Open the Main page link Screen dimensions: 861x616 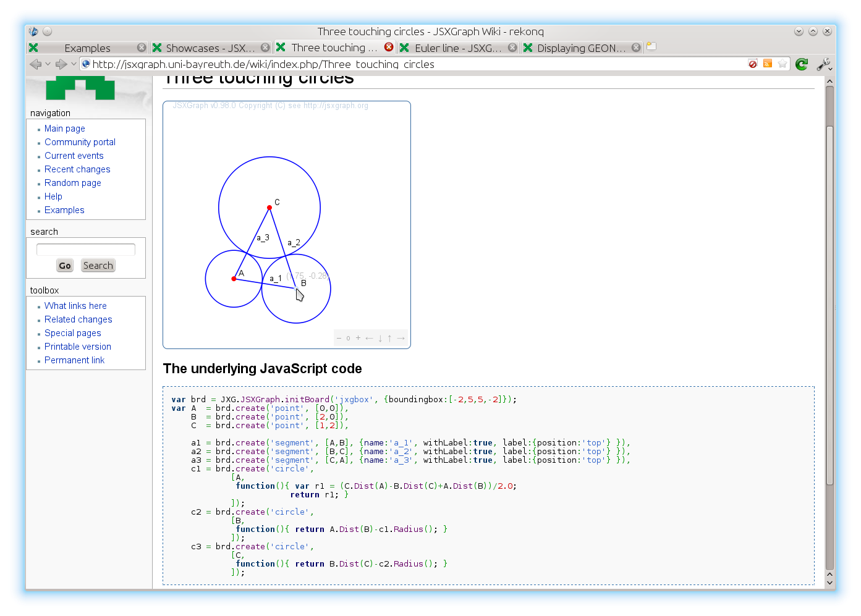(65, 129)
